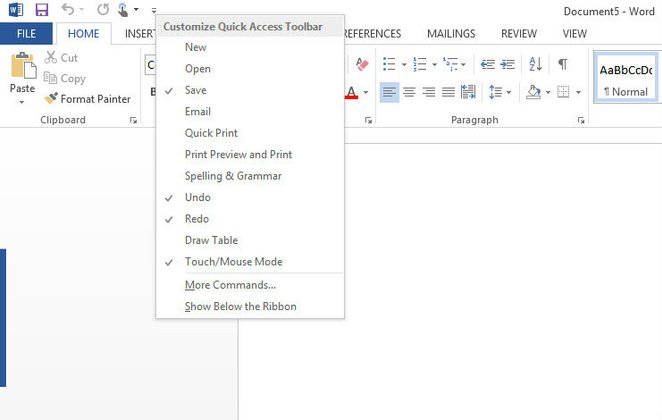Image resolution: width=662 pixels, height=420 pixels.
Task: Toggle Align Left paragraph alignment
Action: tap(389, 92)
